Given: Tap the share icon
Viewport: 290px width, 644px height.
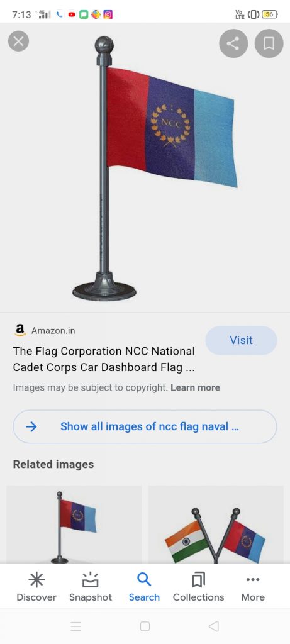Looking at the screenshot, I should click(233, 43).
